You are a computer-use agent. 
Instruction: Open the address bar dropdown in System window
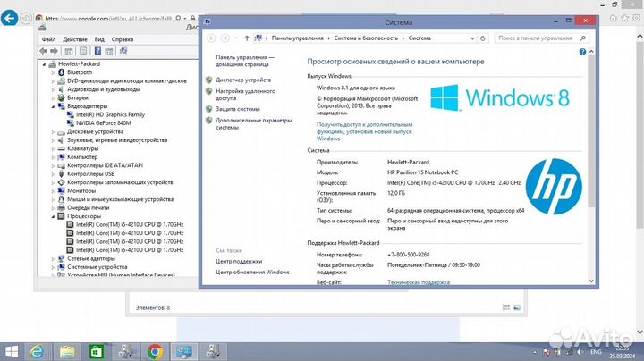pos(472,38)
